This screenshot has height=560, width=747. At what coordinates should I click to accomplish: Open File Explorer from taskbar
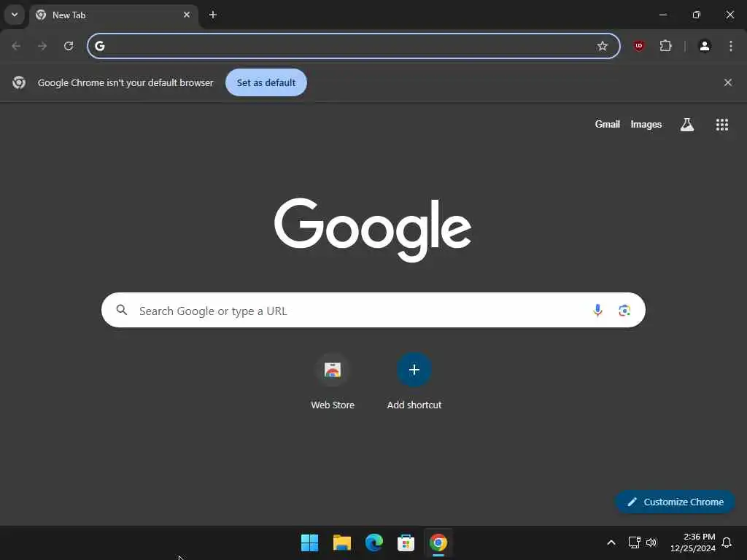(x=341, y=542)
